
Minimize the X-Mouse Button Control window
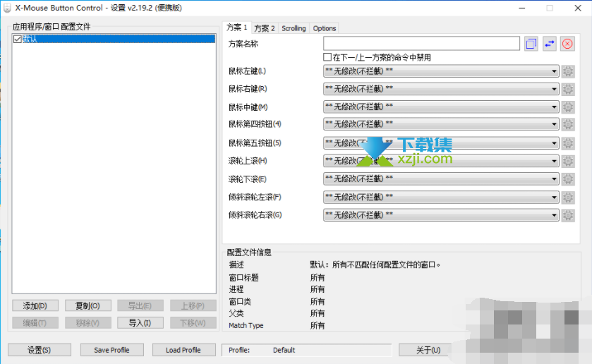[522, 8]
